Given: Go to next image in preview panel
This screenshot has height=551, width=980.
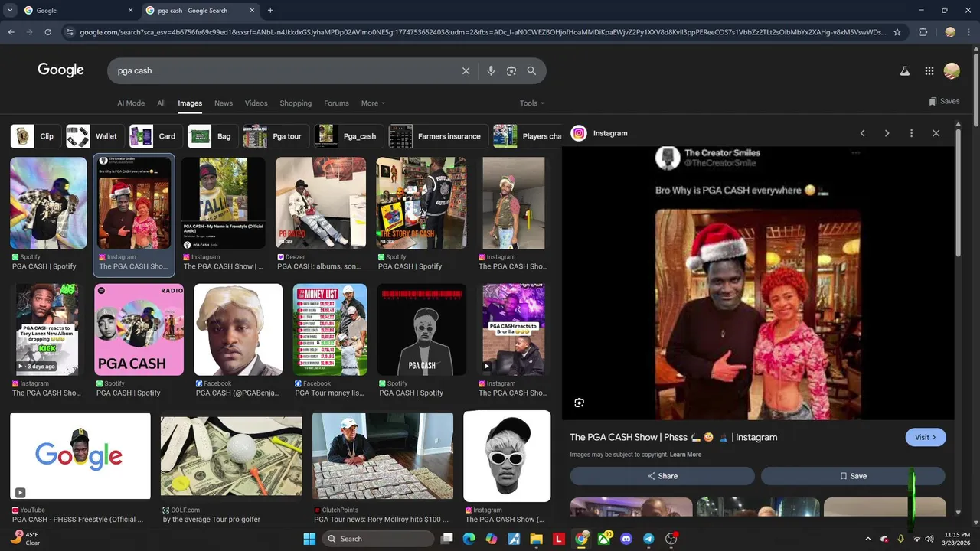Looking at the screenshot, I should point(887,133).
